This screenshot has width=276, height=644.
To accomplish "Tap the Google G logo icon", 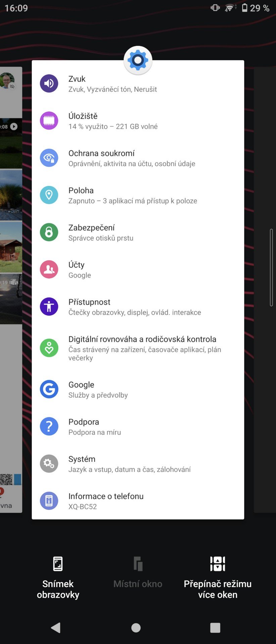I will pyautogui.click(x=49, y=389).
